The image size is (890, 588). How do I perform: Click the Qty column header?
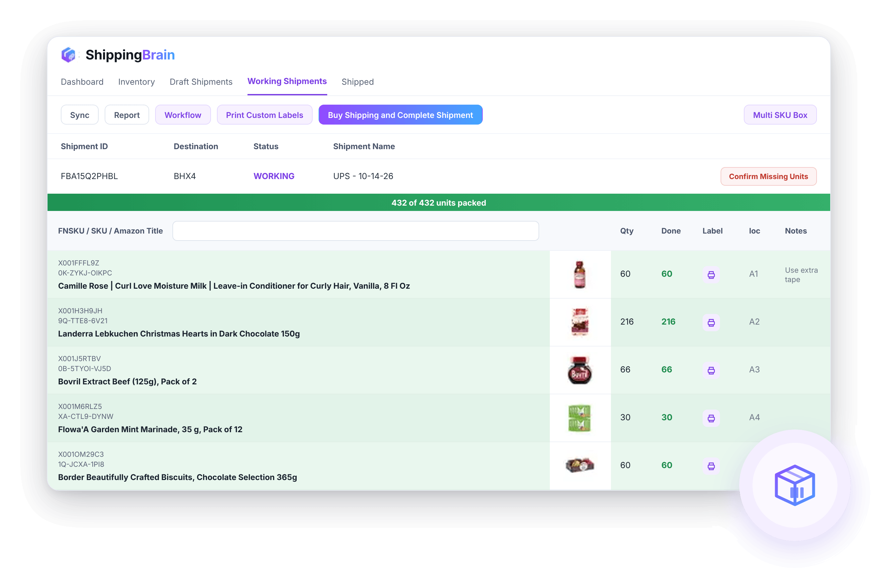pyautogui.click(x=627, y=231)
